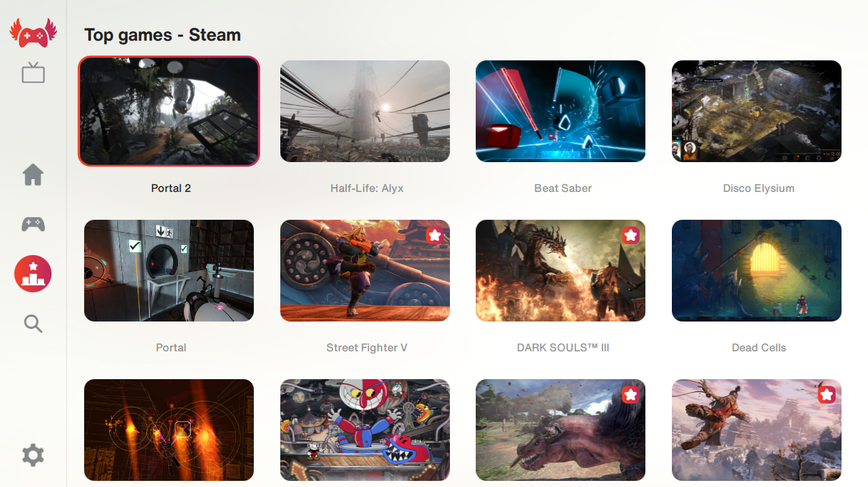Open search with magnifying glass icon
Viewport: 868px width, 487px height.
pyautogui.click(x=33, y=324)
